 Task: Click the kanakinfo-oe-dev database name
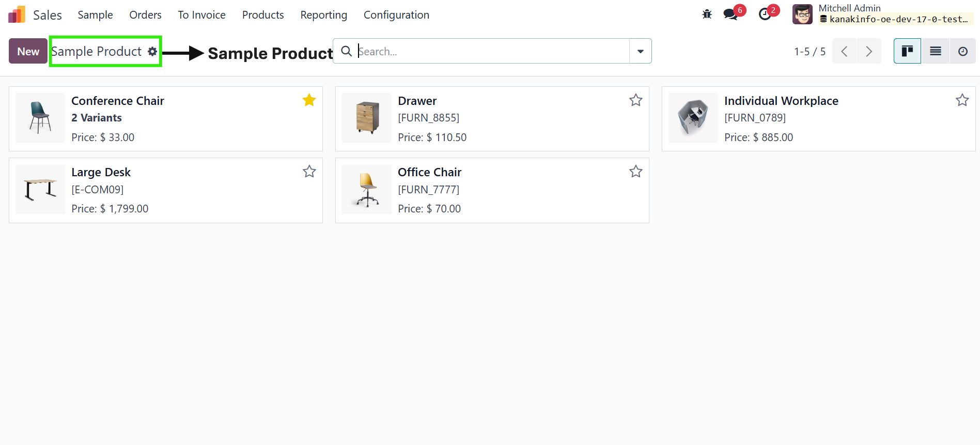898,19
